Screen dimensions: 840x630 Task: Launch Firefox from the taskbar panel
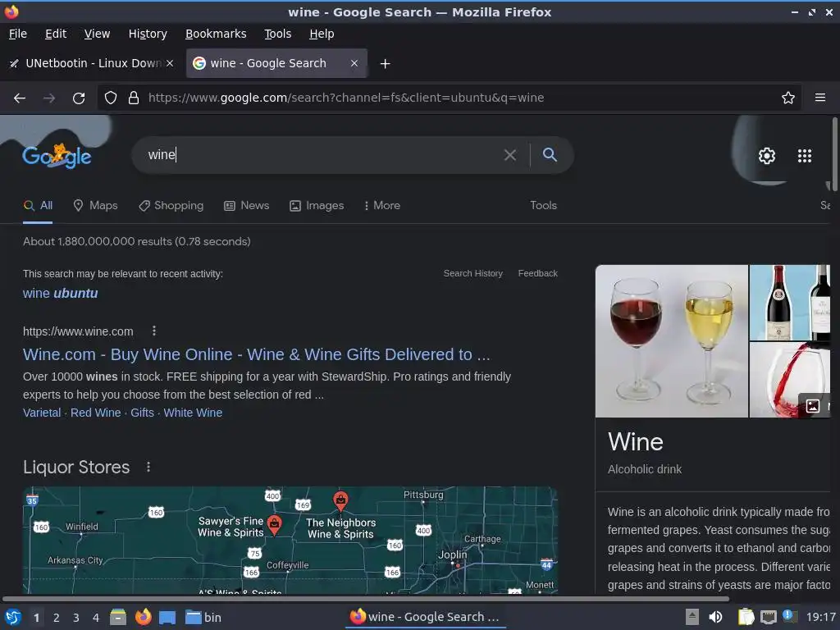[x=143, y=617]
